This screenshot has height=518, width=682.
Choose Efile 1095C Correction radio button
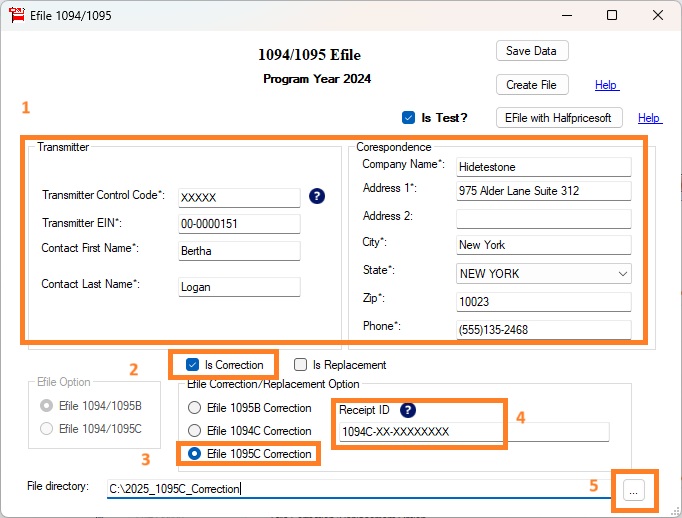click(x=195, y=454)
